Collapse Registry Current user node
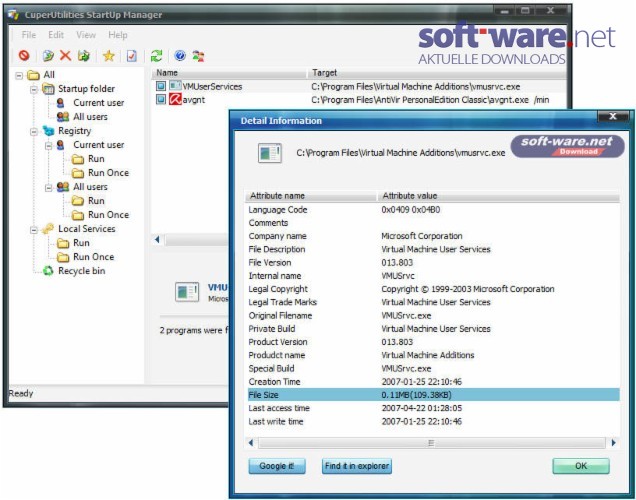This screenshot has width=636, height=500. click(48, 145)
